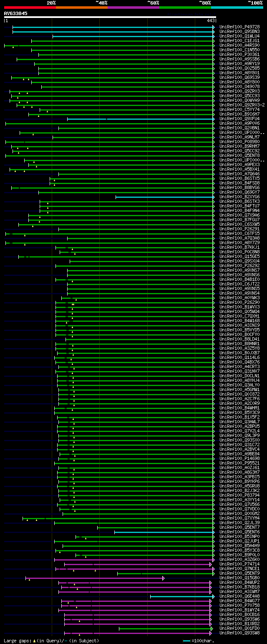The height and width of the screenshot is (644, 267).
Task: Click the orange ~40% identity legend segment
Action: coord(82,7)
